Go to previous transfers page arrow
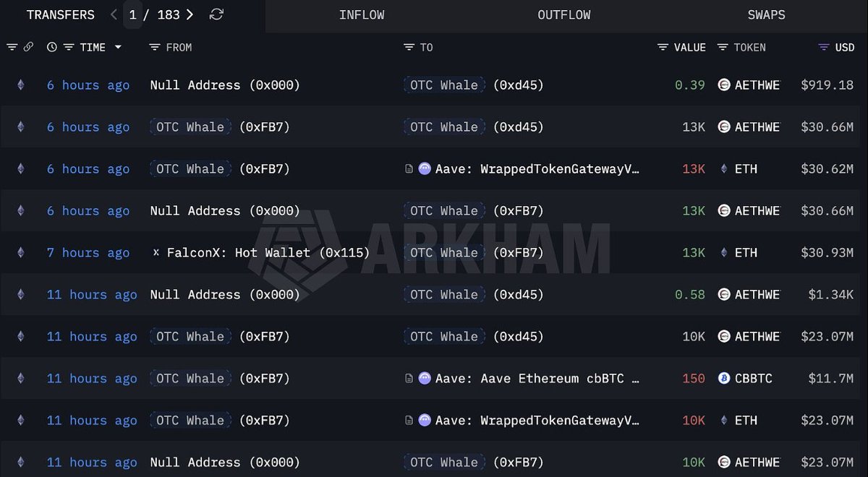This screenshot has height=477, width=868. pos(114,14)
